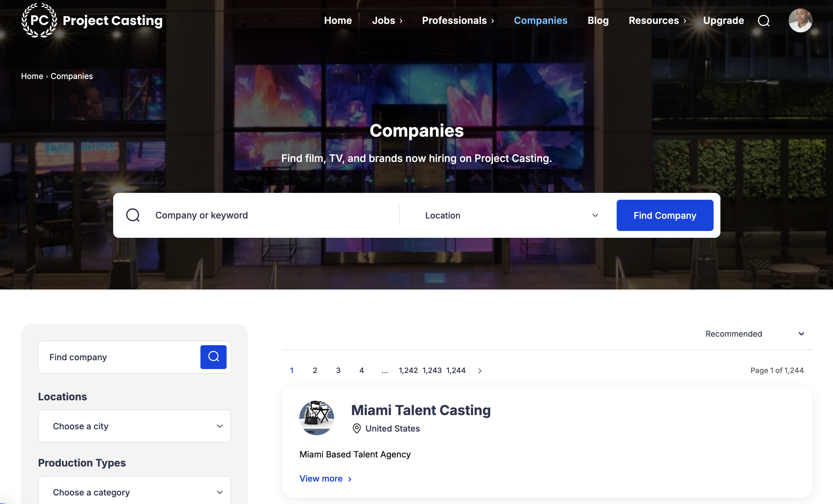Open search via header magnifier icon
Screen dimensions: 833x504
(x=763, y=21)
